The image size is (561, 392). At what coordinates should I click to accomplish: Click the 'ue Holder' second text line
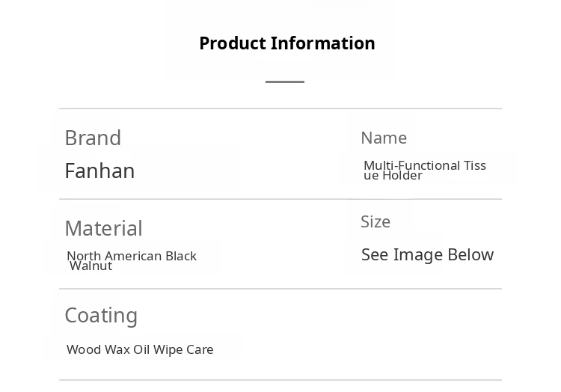click(393, 176)
